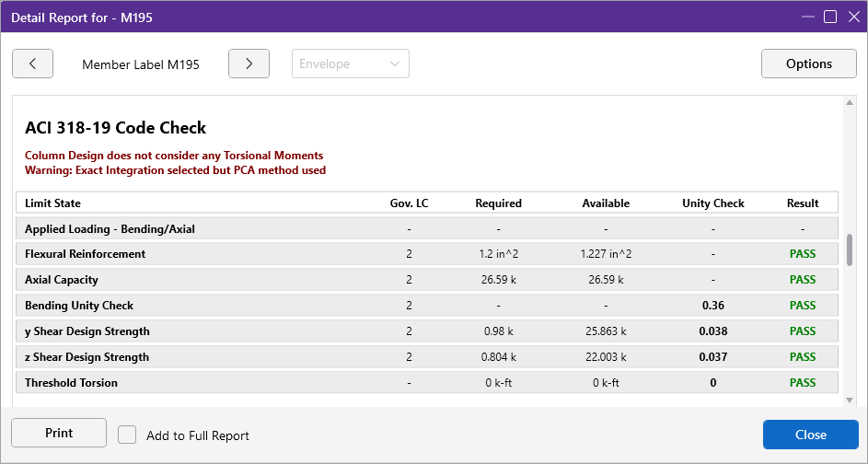Click the Limit State column header
The image size is (868, 464).
53,203
